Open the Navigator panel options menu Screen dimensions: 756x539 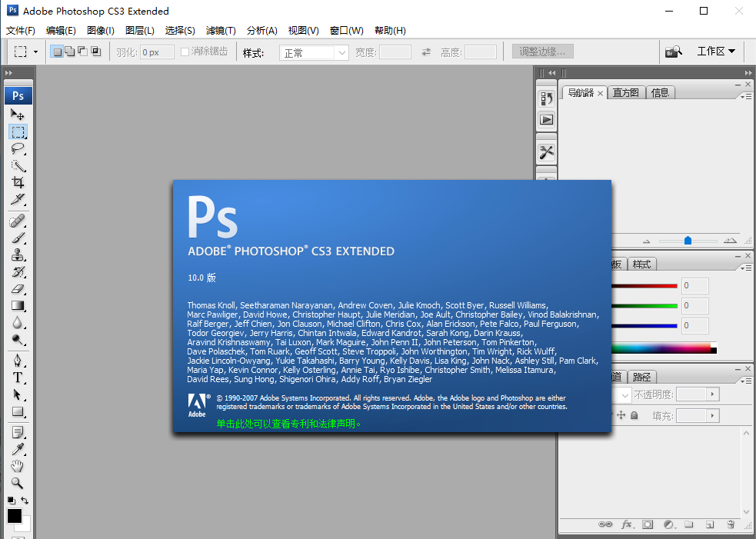746,97
